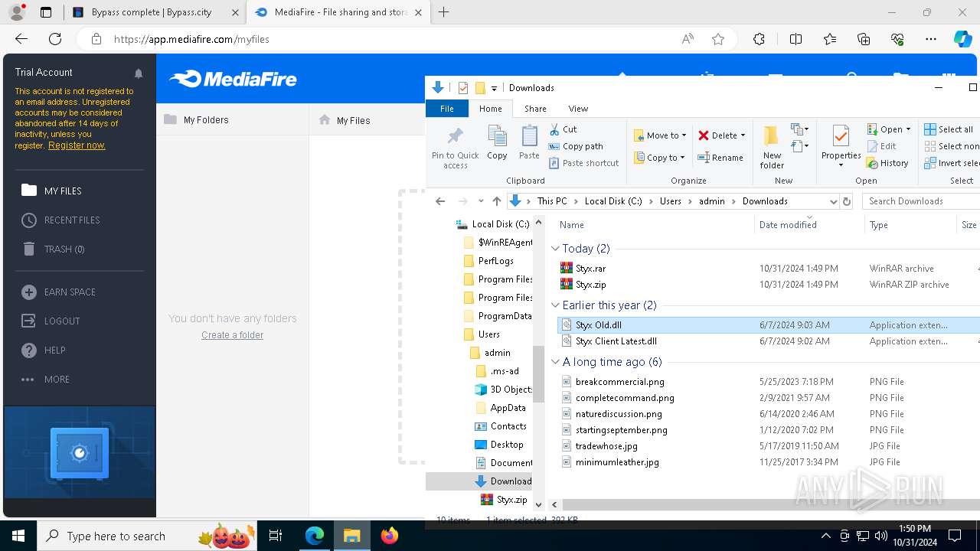980x551 pixels.
Task: Click Invert selection option
Action: tap(952, 163)
